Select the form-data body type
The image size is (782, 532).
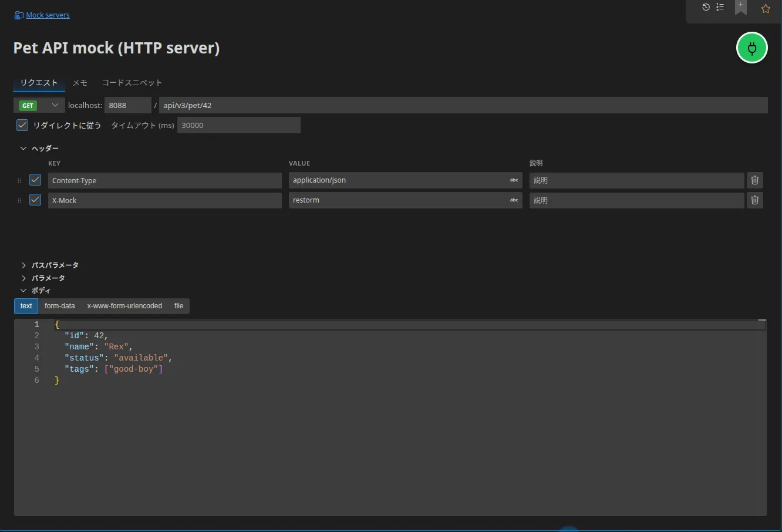point(60,306)
